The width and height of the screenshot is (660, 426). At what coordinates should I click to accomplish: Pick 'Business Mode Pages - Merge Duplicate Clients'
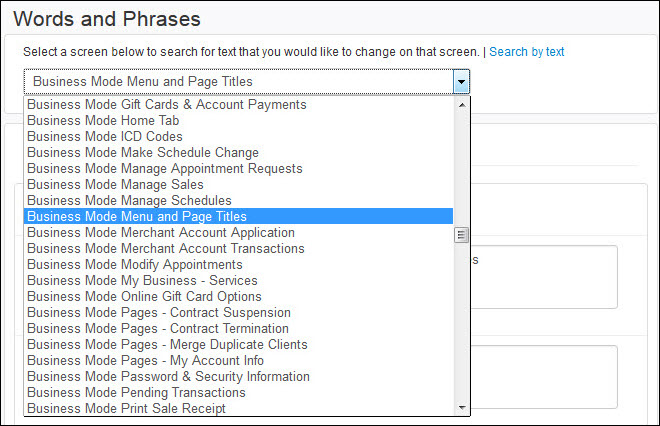coord(167,344)
